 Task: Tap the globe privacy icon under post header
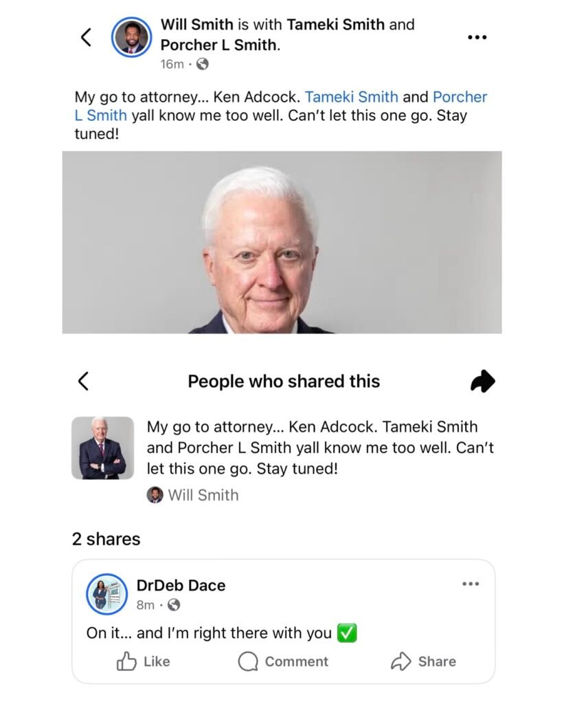(202, 64)
